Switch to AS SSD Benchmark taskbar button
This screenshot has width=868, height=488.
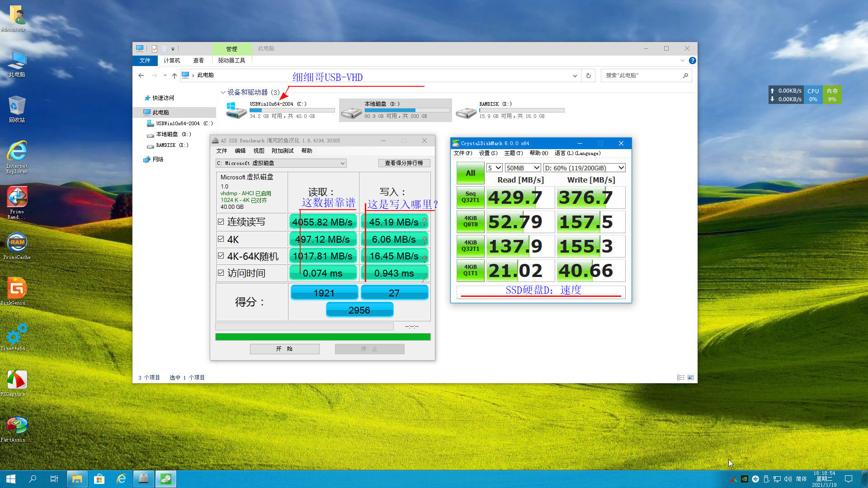point(144,479)
